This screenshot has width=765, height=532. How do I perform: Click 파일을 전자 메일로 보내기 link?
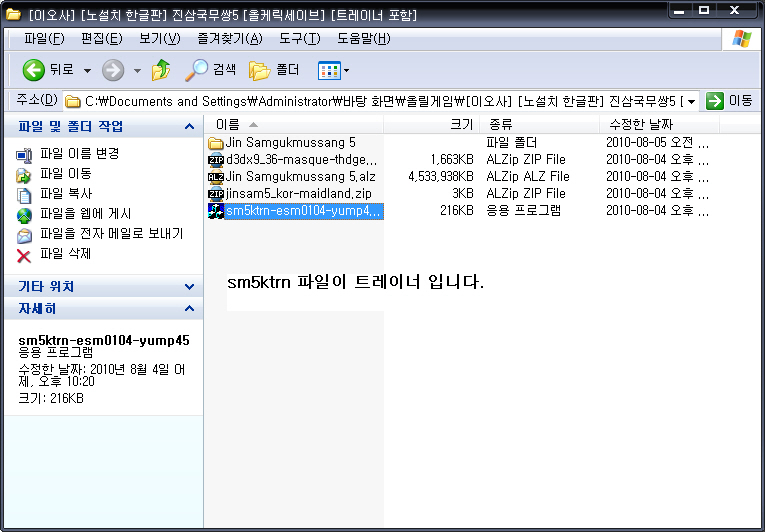(x=112, y=234)
